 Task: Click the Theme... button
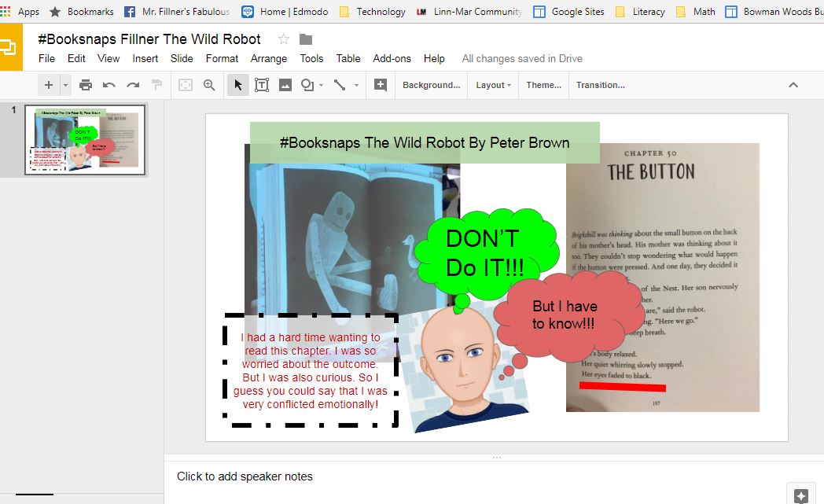tap(544, 85)
